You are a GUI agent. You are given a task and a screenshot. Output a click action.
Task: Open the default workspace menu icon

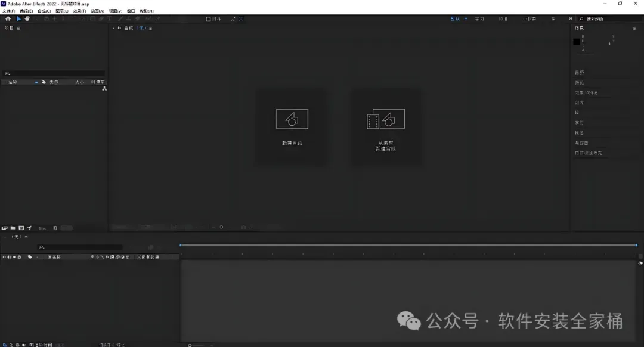(x=466, y=19)
